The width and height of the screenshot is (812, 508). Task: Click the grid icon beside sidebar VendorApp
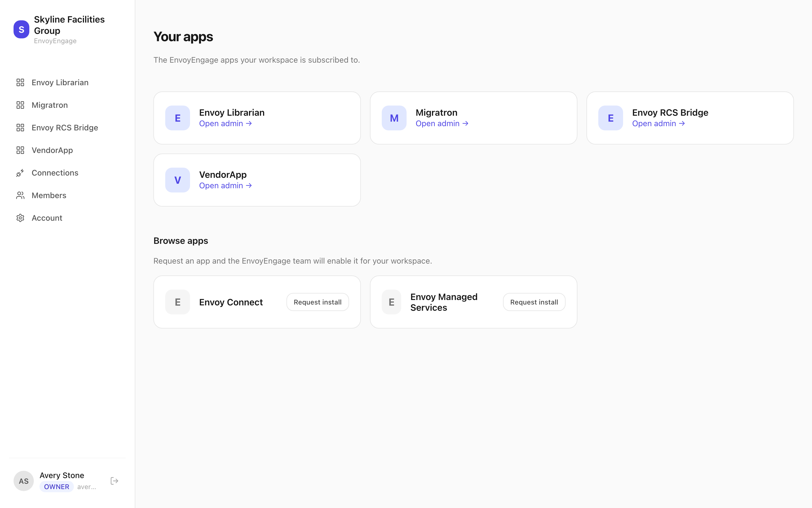tap(20, 150)
